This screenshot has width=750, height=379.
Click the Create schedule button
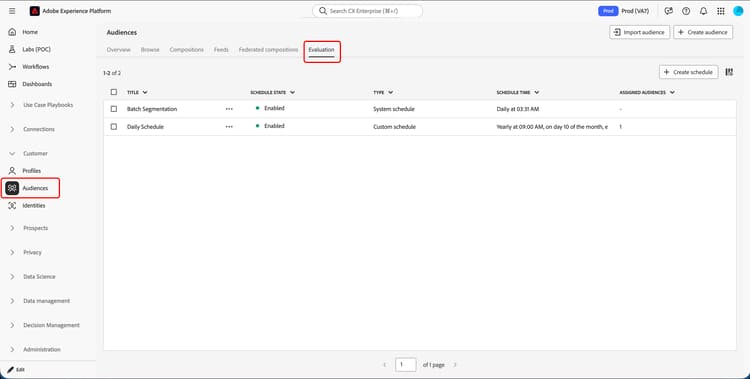(x=688, y=72)
